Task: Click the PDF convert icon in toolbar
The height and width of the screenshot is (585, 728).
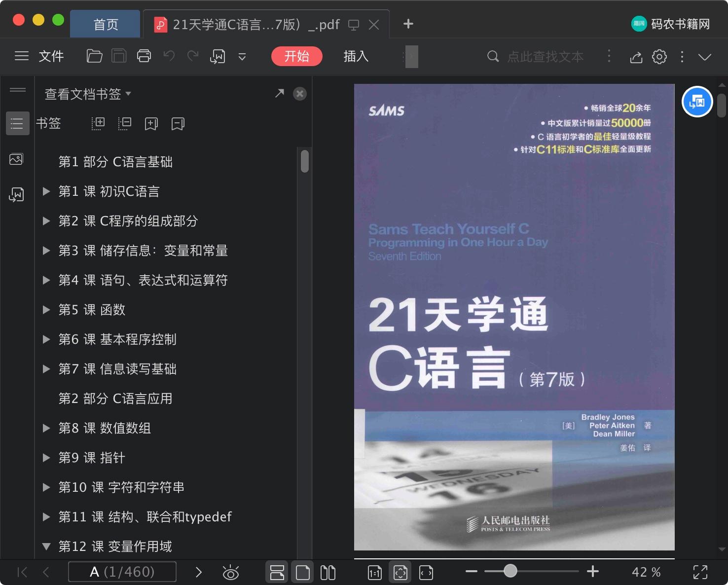Action: coord(218,57)
